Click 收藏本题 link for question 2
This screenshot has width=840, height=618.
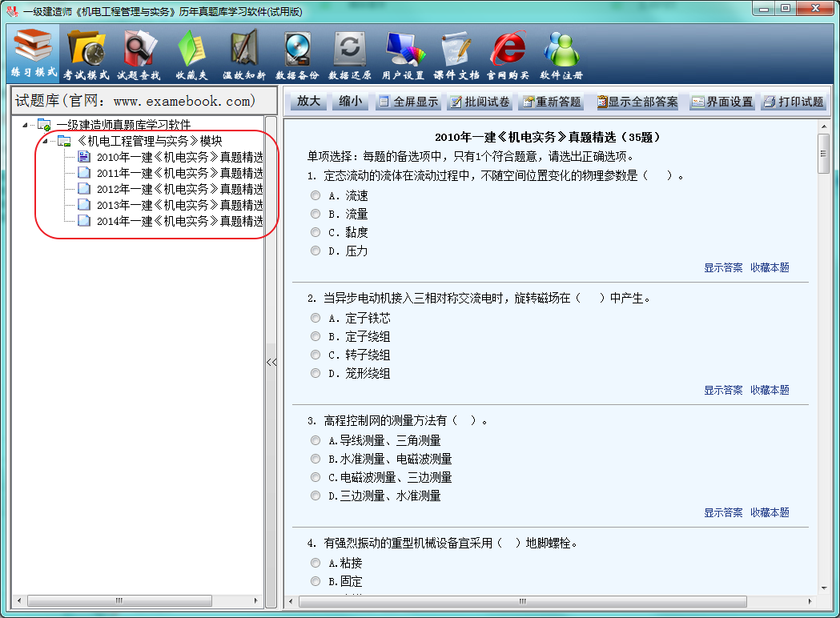click(770, 390)
